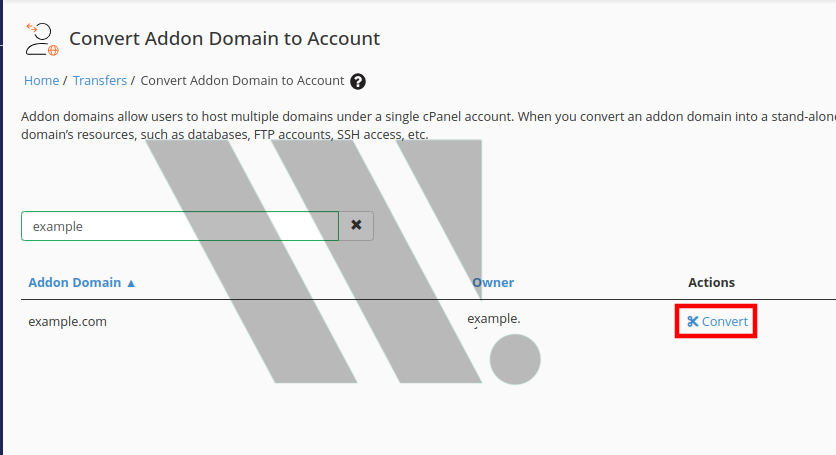Click the Convert Addon Domain page icon
Image resolution: width=836 pixels, height=455 pixels.
tap(42, 39)
